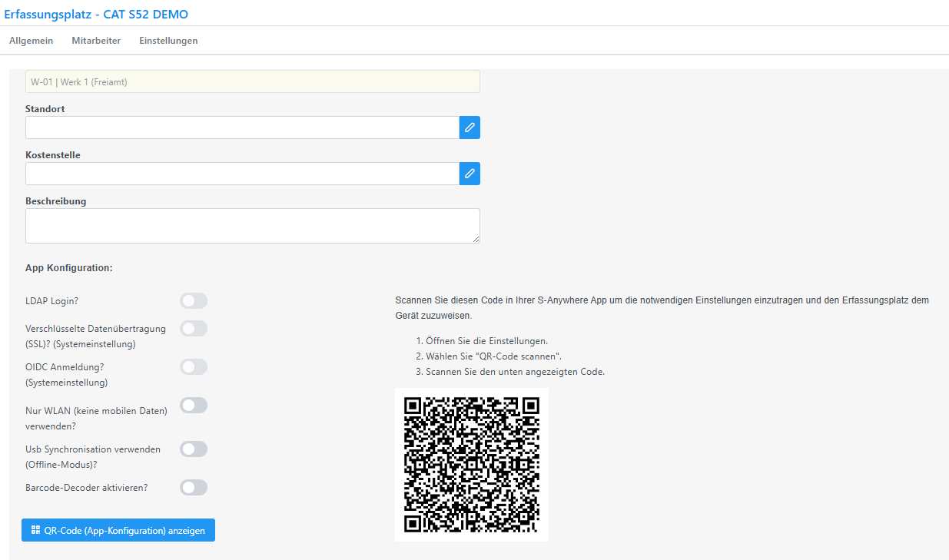Viewport: 949px width, 560px height.
Task: Toggle the SSL Verschlüsselte Datenübertragung switch
Action: (194, 329)
